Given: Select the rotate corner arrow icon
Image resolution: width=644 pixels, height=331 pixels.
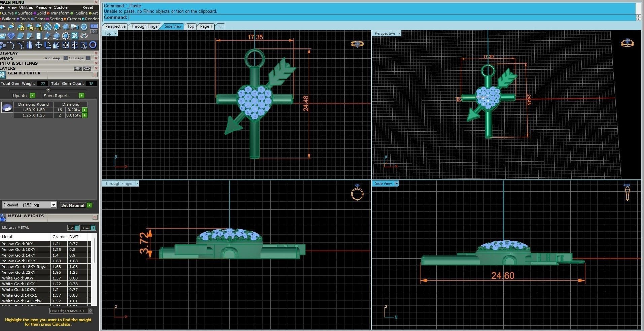Looking at the screenshot, I should tap(48, 45).
